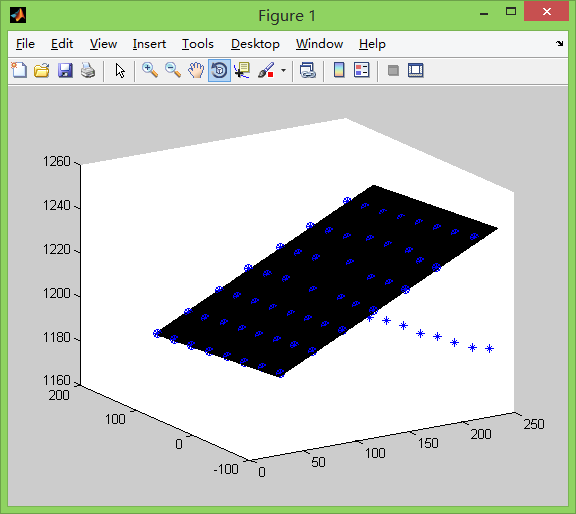Select the Edit Plot arrow tool
576x514 pixels.
(120, 70)
